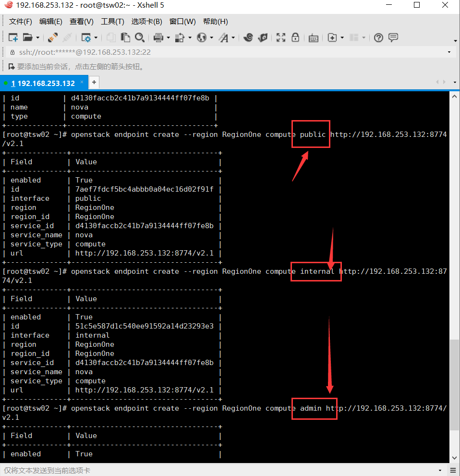Click the terminal vertical scrollbar thumb
This screenshot has width=460, height=476.
(x=454, y=385)
